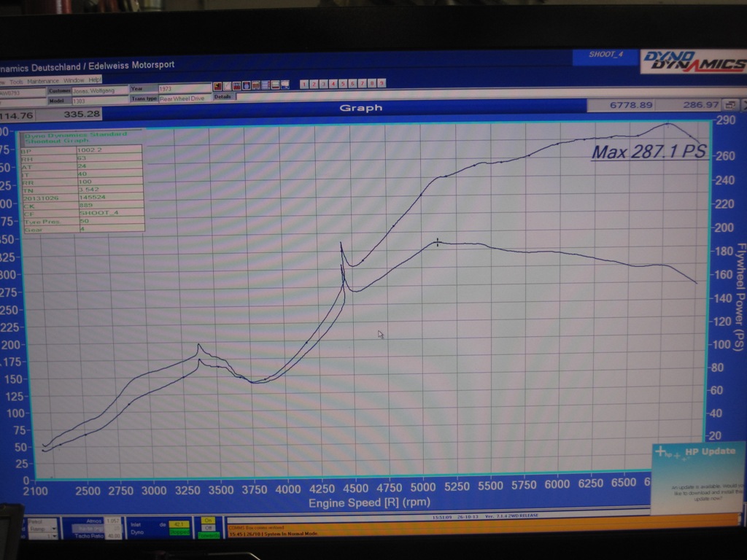This screenshot has height=560, width=747.
Task: Click the first red toolbar icon
Action: pos(217,85)
